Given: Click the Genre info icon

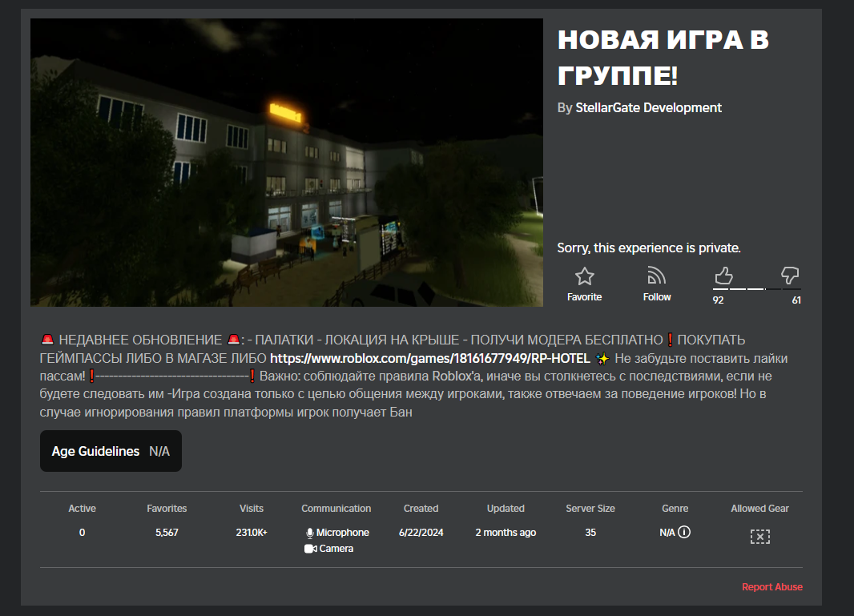Looking at the screenshot, I should [684, 532].
